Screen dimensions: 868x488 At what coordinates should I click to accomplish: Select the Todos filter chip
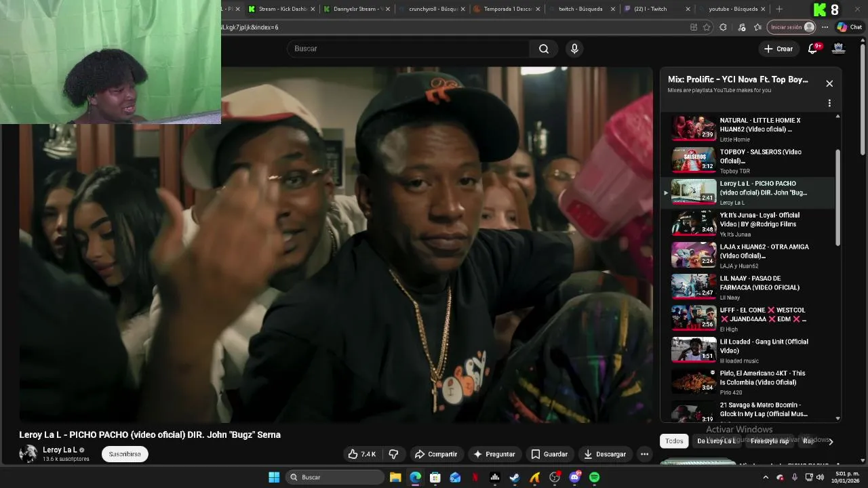674,441
